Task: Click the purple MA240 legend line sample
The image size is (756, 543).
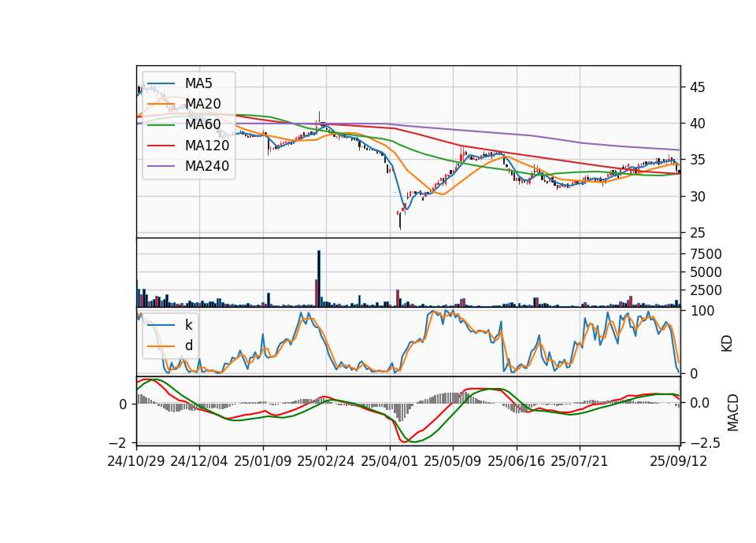Action: (161, 166)
